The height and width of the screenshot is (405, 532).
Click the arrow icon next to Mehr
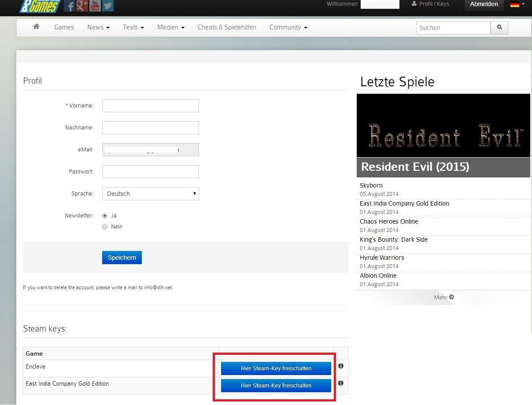point(451,297)
